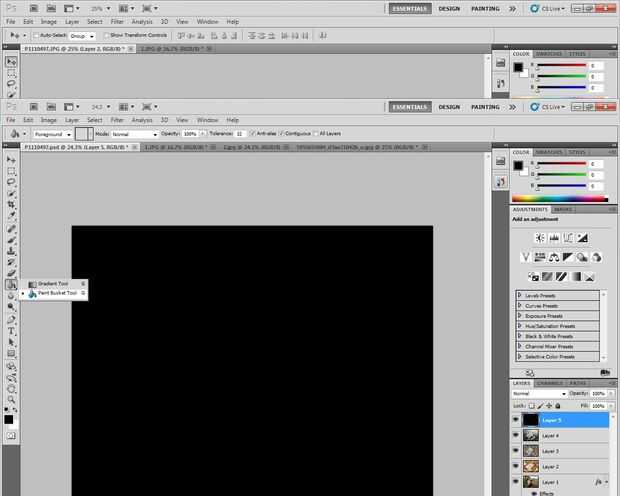Toggle Auto-Select in the background window
The image size is (620, 496).
(36, 36)
